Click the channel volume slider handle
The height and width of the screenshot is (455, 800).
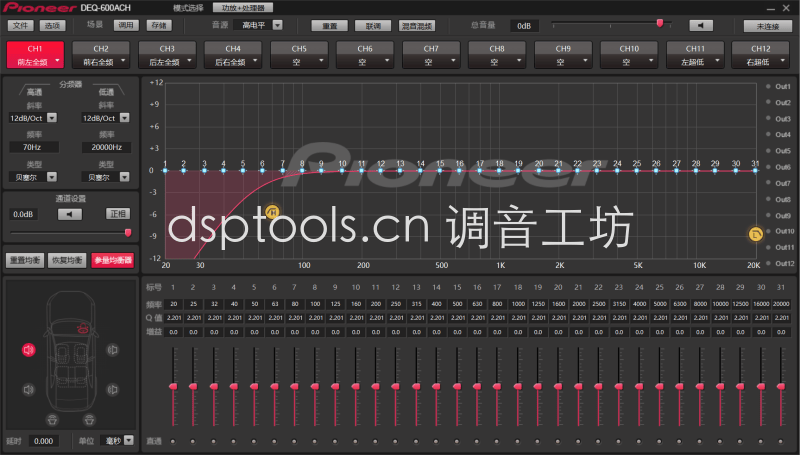(128, 233)
